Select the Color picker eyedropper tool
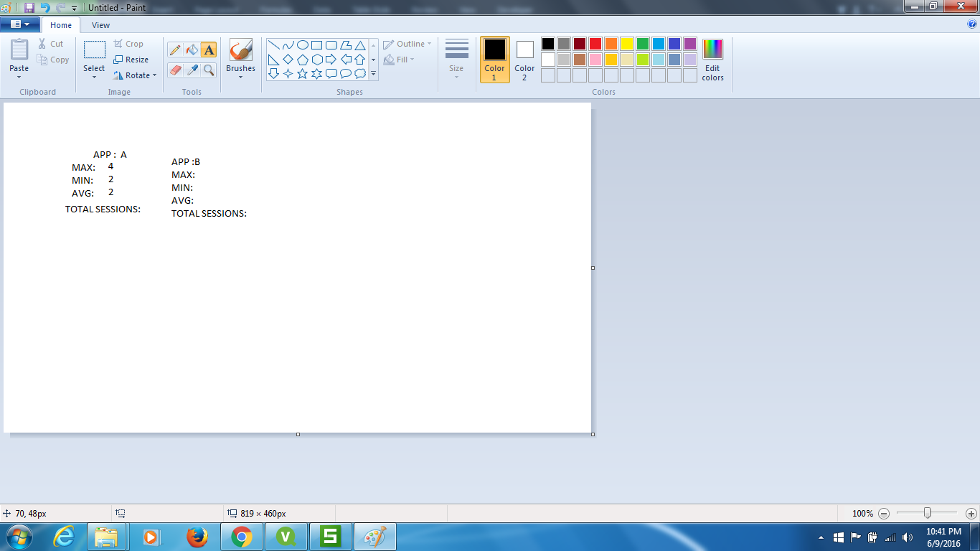This screenshot has height=551, width=980. 192,70
